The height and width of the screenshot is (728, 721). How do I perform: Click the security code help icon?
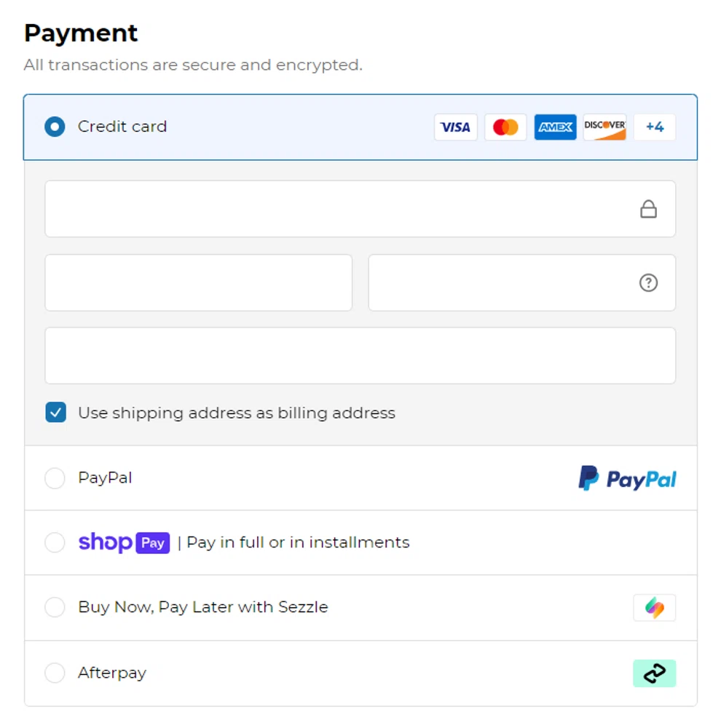(x=648, y=282)
